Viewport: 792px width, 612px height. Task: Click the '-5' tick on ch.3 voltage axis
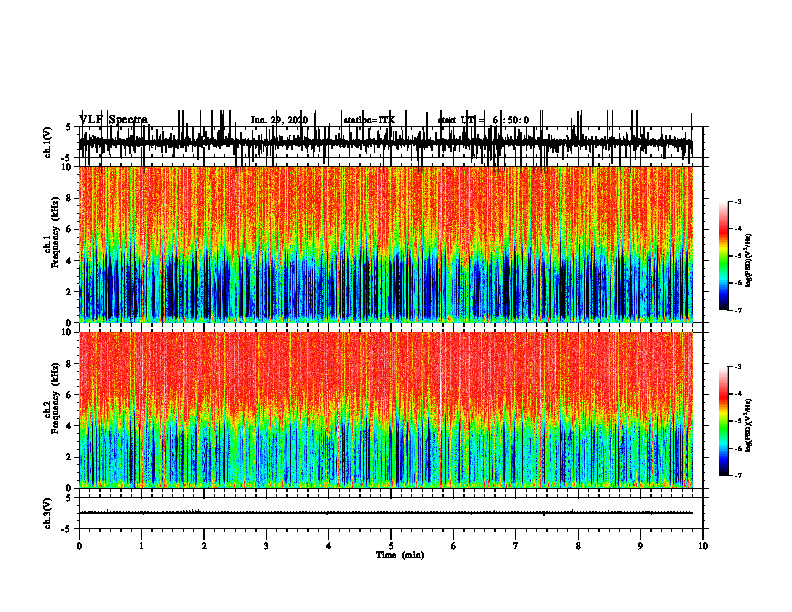coord(68,529)
